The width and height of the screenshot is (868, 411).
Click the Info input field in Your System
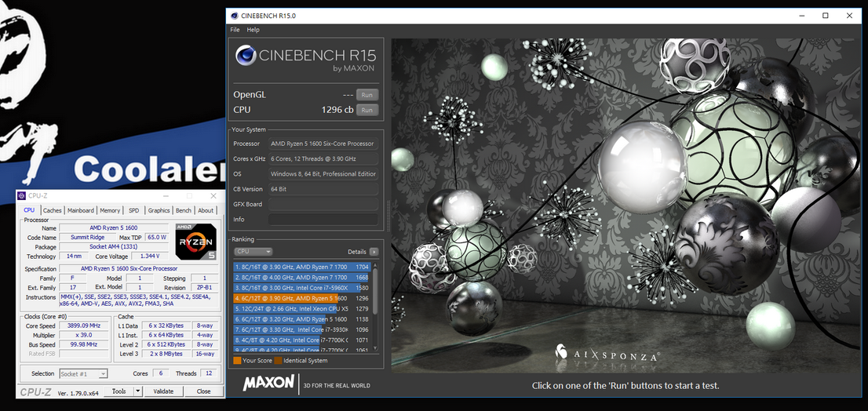tap(323, 220)
